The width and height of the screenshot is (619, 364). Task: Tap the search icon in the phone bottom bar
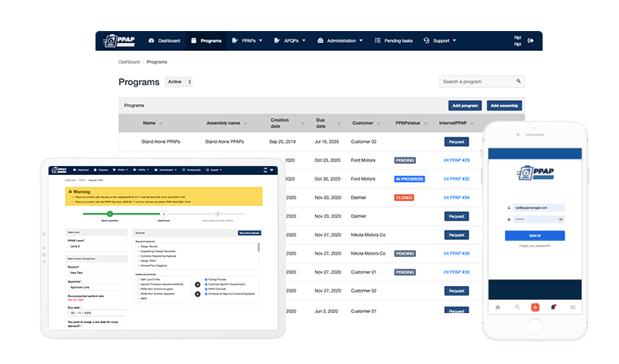[517, 308]
